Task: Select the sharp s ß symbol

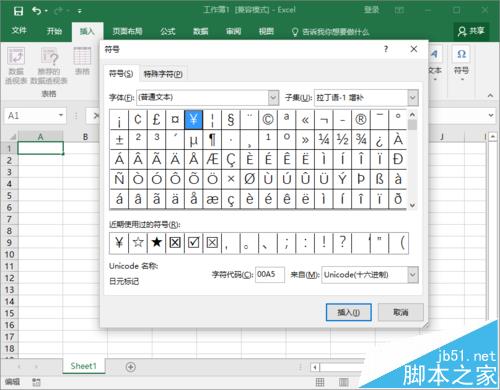Action: [x=379, y=179]
